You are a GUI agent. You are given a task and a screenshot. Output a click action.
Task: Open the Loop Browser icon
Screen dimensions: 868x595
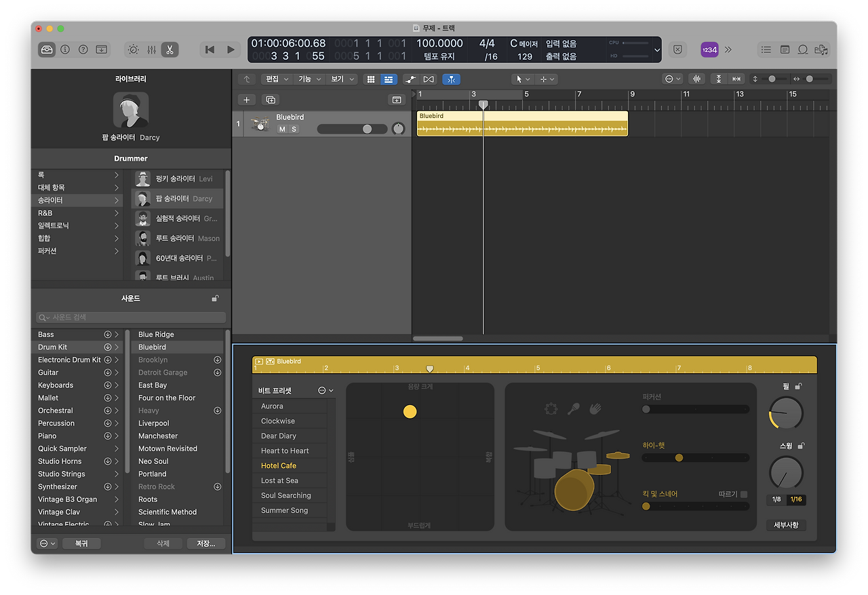[803, 50]
